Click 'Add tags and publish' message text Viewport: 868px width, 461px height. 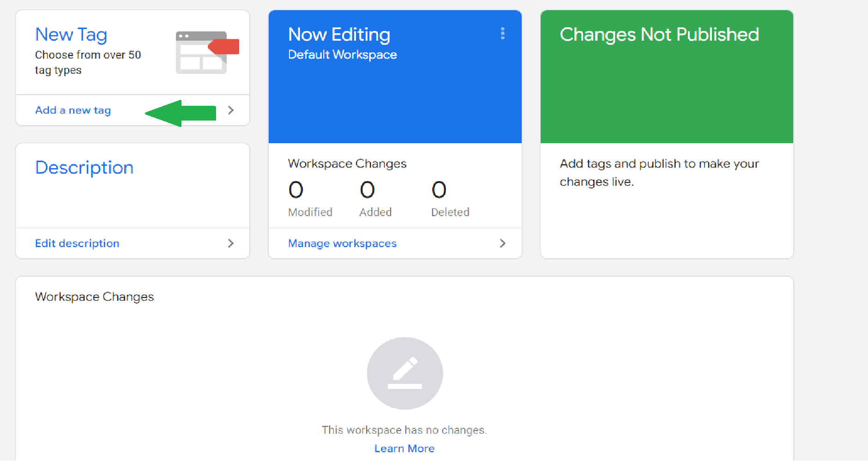(659, 173)
